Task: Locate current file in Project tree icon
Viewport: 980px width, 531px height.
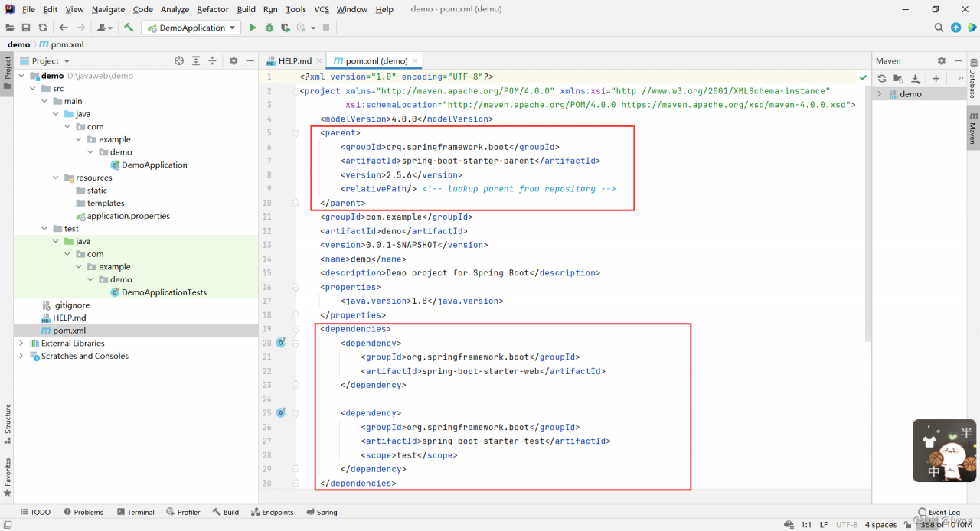Action: coord(179,60)
